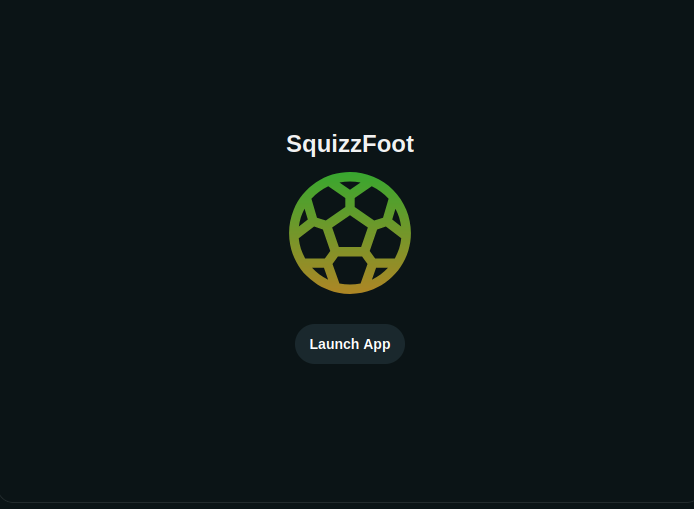
Task: Click the Launch App button
Action: coord(350,344)
